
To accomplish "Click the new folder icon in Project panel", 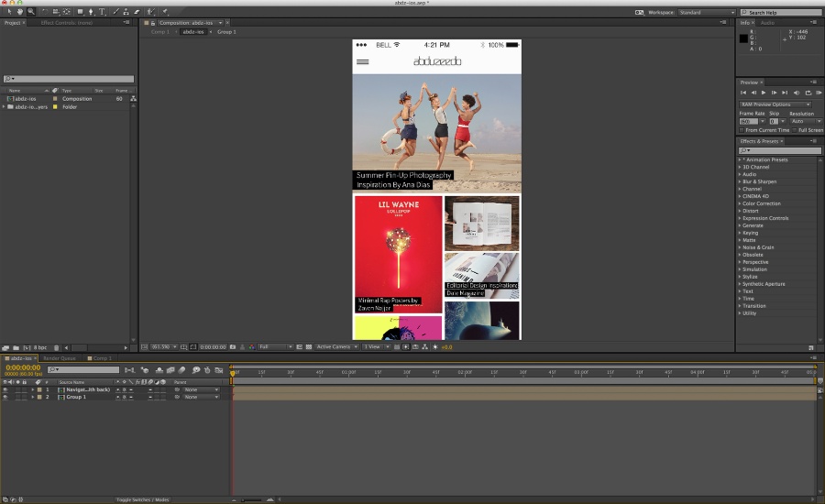I will click(16, 347).
